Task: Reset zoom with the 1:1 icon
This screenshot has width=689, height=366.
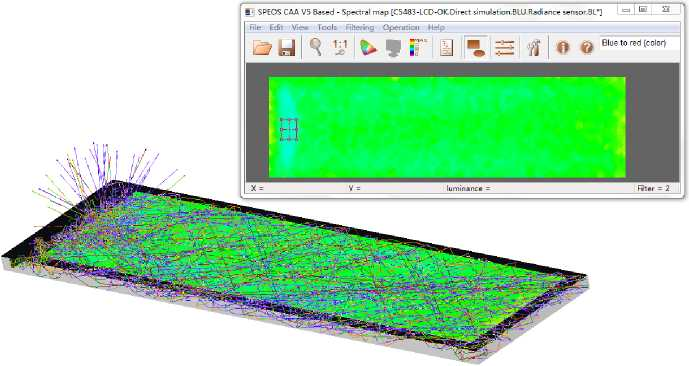Action: (340, 47)
